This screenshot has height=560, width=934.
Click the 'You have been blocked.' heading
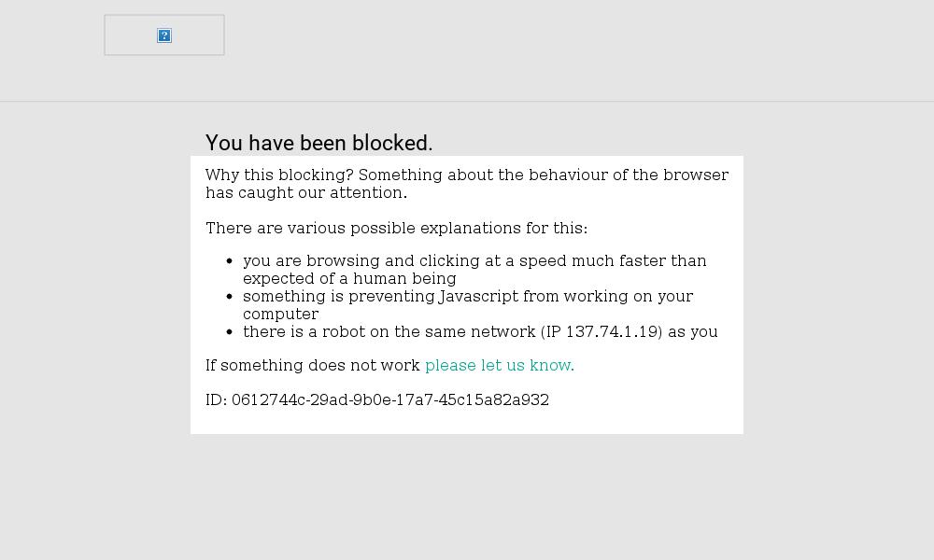[318, 143]
